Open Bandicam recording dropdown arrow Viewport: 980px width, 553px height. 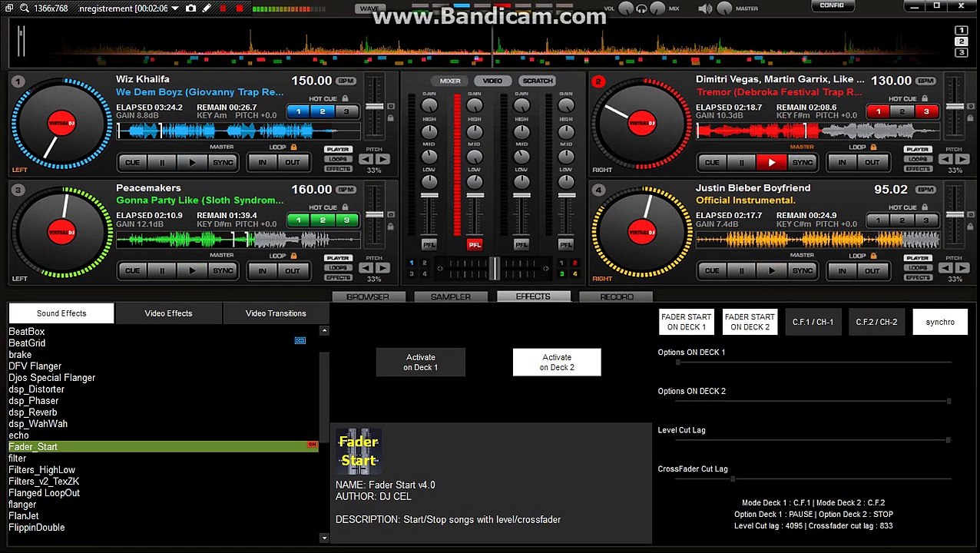(175, 8)
